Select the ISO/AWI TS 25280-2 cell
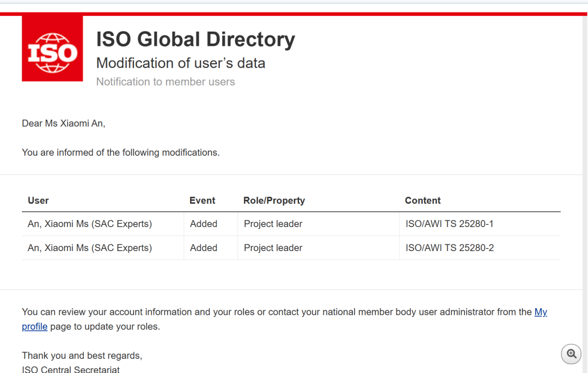Viewport: 588px width, 373px height. point(450,248)
